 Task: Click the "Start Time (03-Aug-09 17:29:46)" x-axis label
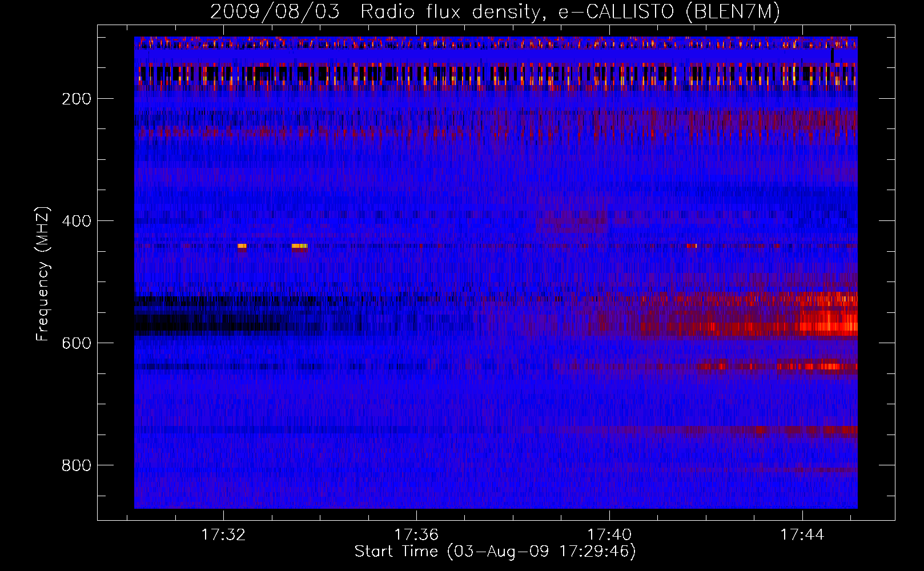(495, 552)
